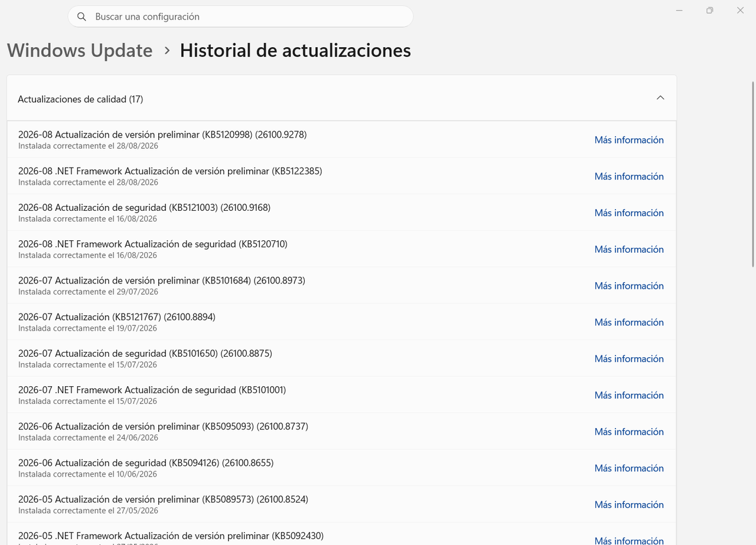756x545 pixels.
Task: Open Más información for KB5095093
Action: pos(629,432)
